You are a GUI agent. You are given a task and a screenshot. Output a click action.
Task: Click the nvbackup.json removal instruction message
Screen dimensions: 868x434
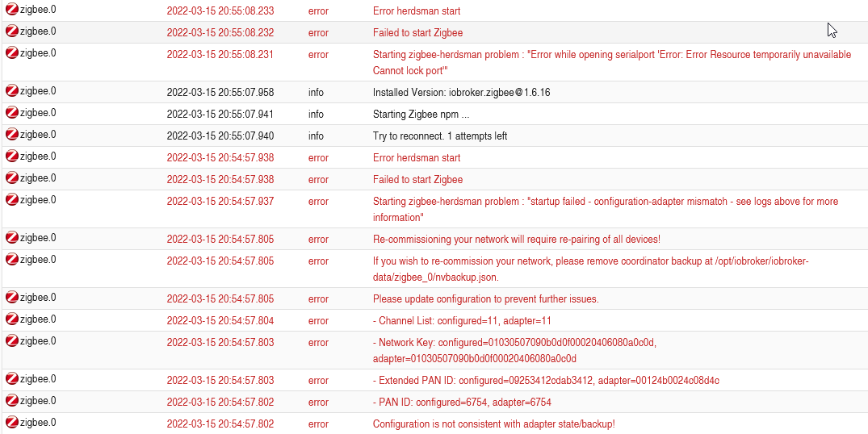pyautogui.click(x=590, y=269)
